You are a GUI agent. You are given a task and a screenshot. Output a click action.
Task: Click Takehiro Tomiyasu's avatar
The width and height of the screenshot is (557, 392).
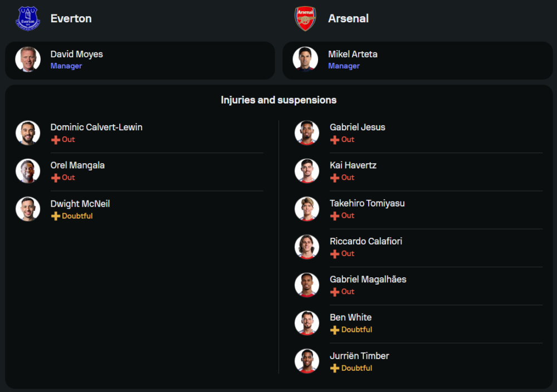[307, 209]
